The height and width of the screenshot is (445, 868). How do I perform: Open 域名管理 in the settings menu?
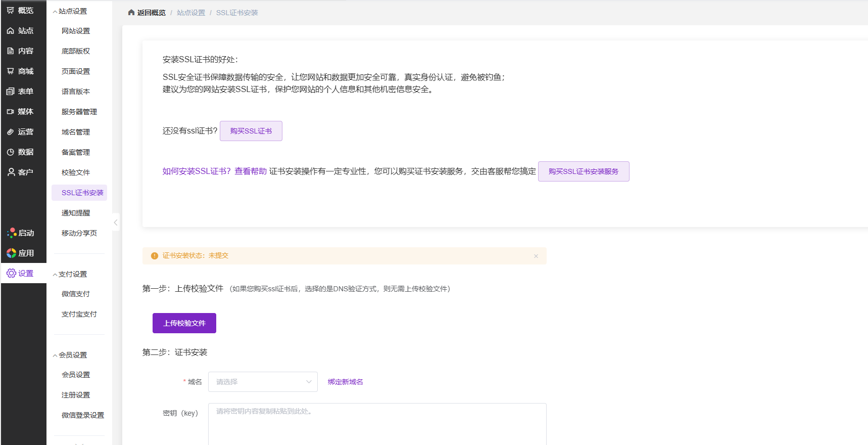[76, 132]
